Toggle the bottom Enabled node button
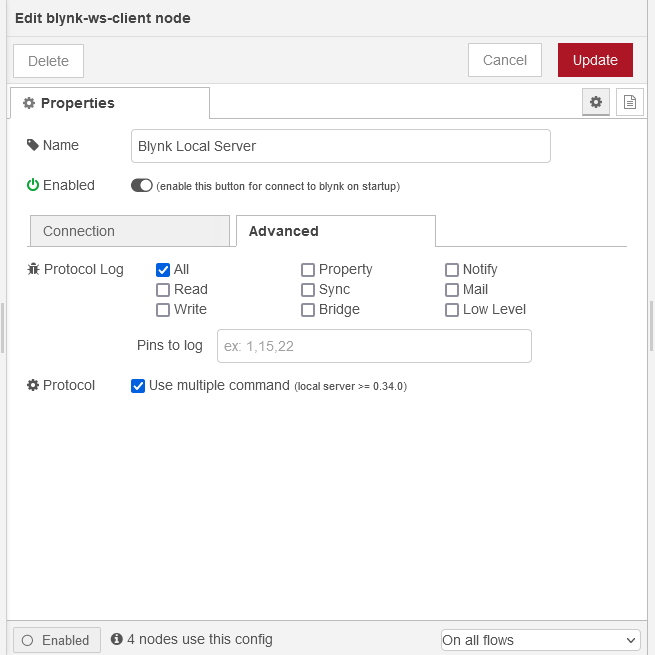Image resolution: width=655 pixels, height=655 pixels. point(57,640)
